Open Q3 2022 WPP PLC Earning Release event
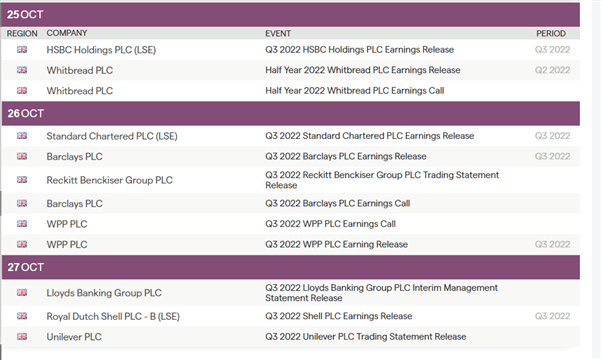This screenshot has height=360, width=602. [x=337, y=244]
